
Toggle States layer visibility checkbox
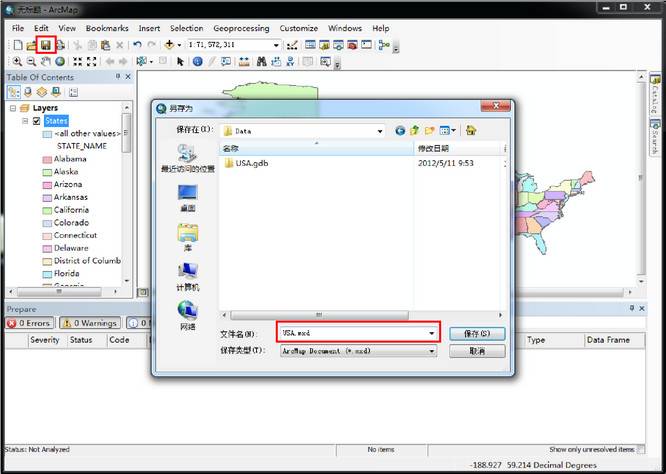(x=37, y=121)
